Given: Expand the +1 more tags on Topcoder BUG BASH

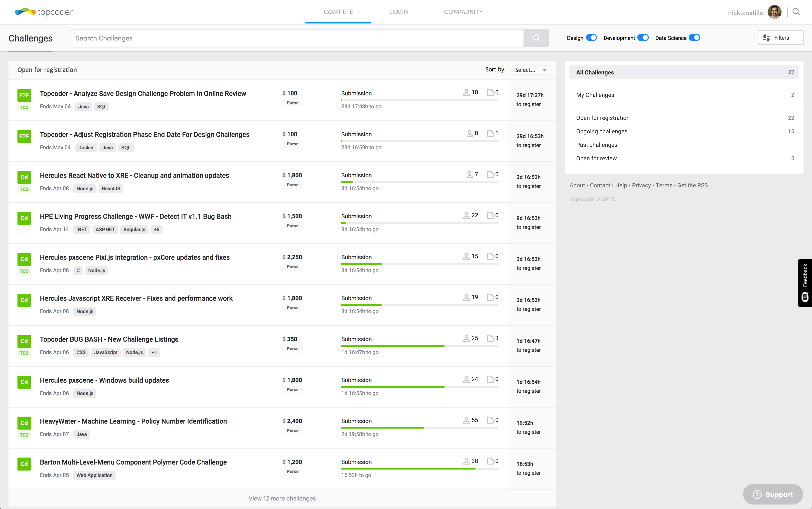Looking at the screenshot, I should tap(154, 352).
